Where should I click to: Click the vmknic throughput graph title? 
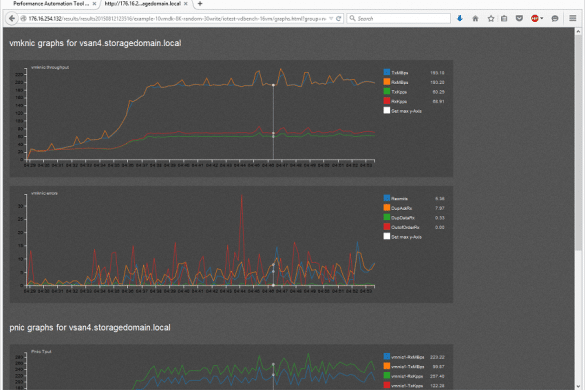coord(50,68)
